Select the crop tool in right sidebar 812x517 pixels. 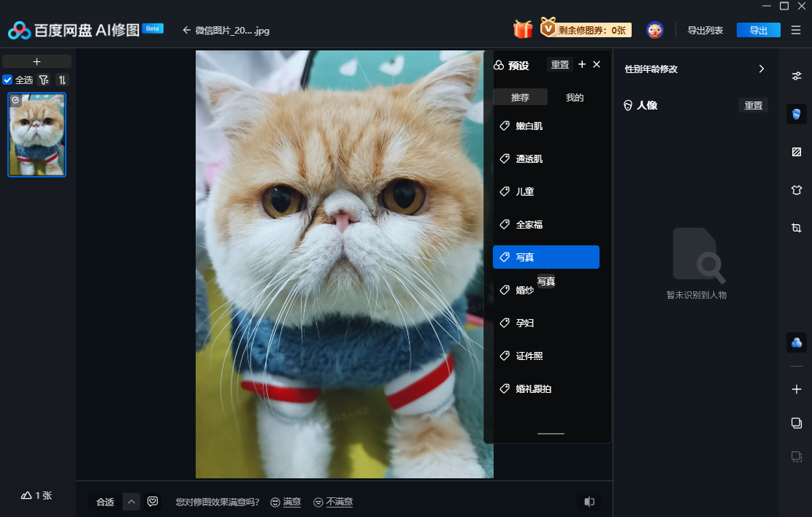click(x=797, y=228)
